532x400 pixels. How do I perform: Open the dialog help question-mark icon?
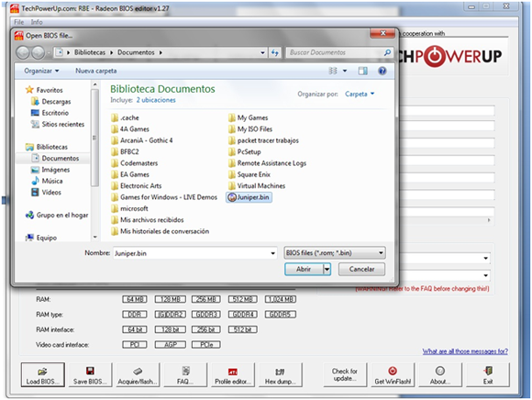point(382,71)
